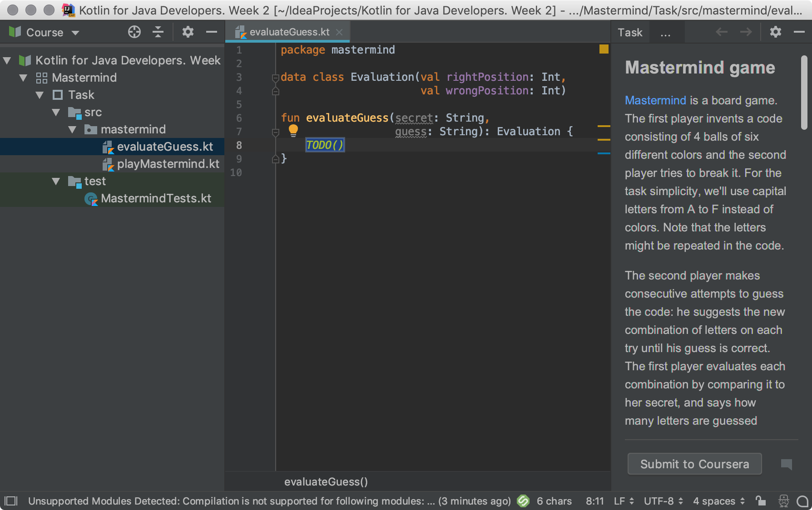This screenshot has height=510, width=812.
Task: Collapse the mastermind package folder
Action: 73,129
